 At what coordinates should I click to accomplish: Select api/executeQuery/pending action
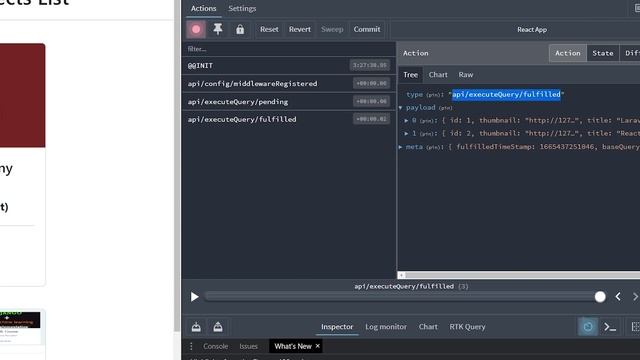point(289,101)
